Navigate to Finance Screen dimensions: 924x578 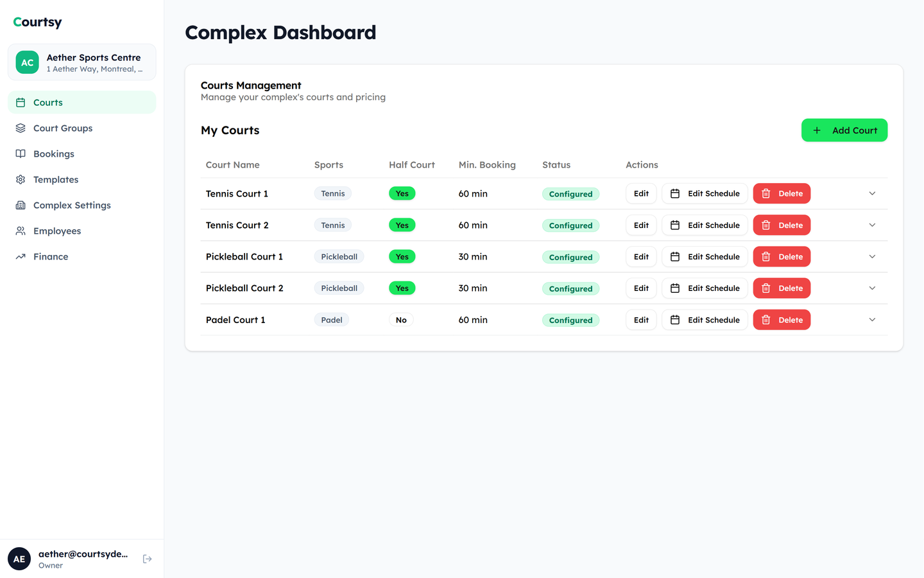81,257
